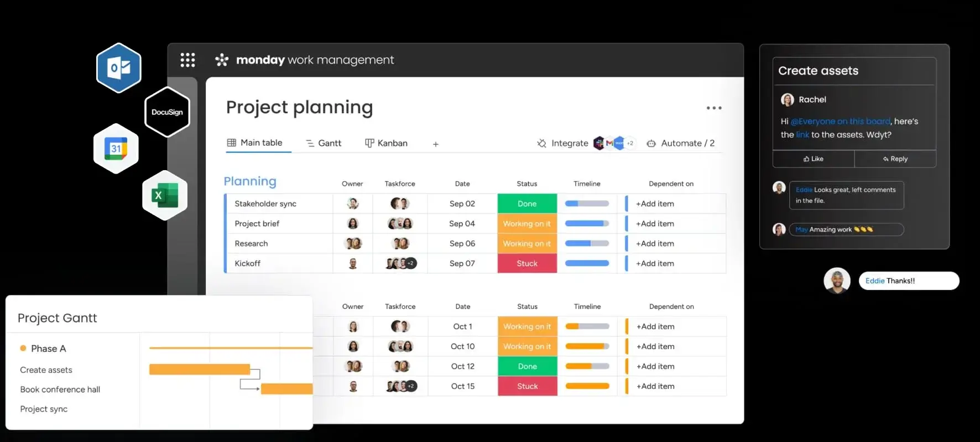Click taskforce avatars in Kickoff row
Image resolution: width=980 pixels, height=442 pixels.
401,264
